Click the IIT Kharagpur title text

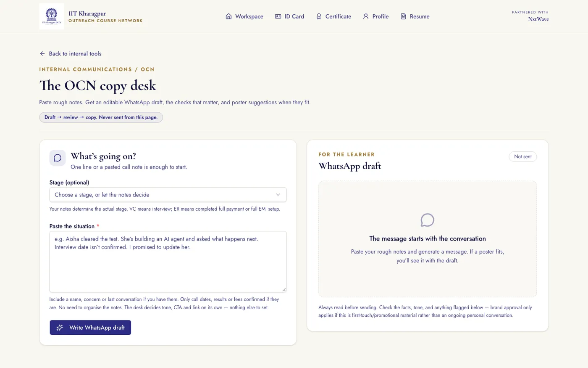coord(87,13)
